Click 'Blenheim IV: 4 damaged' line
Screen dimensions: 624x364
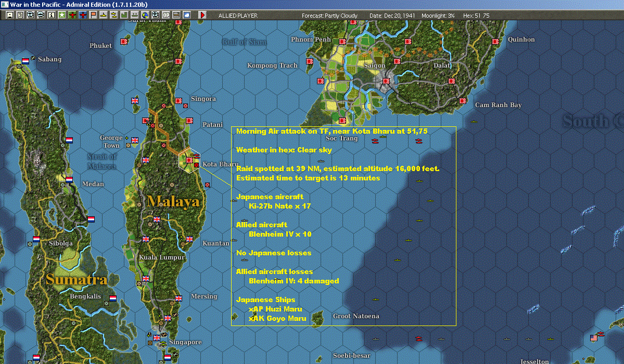pyautogui.click(x=294, y=281)
